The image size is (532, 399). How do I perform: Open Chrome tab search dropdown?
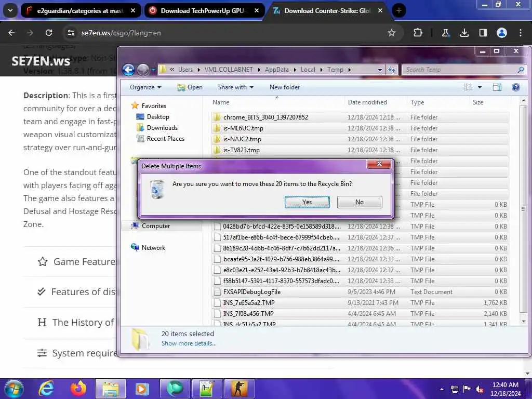pos(10,10)
